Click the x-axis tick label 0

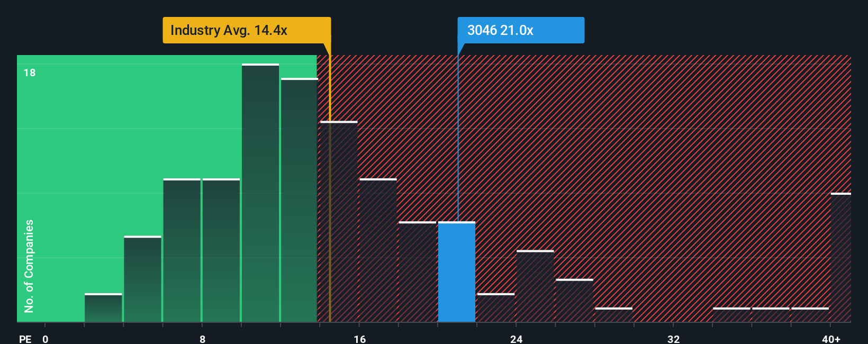coord(46,339)
